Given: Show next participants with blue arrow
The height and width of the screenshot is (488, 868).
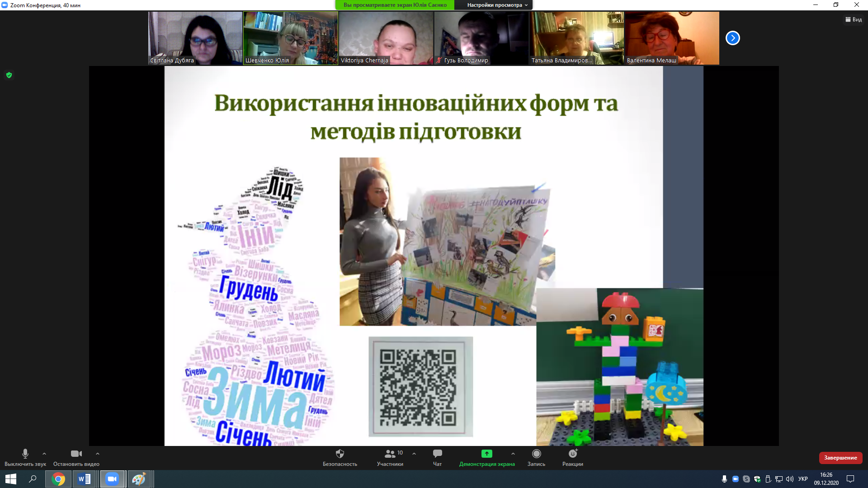Looking at the screenshot, I should 732,38.
